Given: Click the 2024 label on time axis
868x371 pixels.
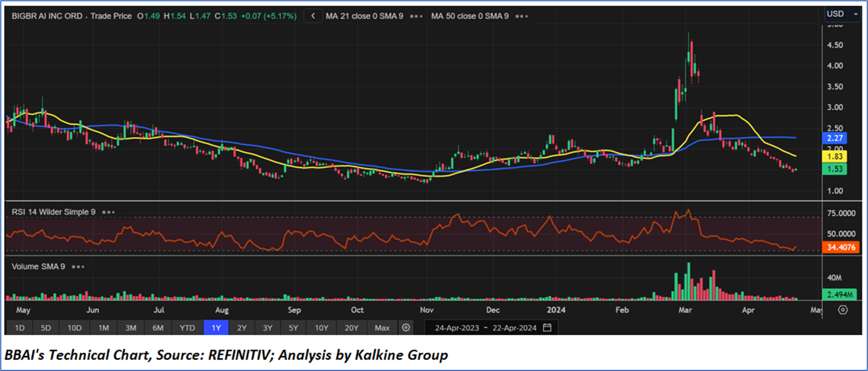Looking at the screenshot, I should coord(556,310).
